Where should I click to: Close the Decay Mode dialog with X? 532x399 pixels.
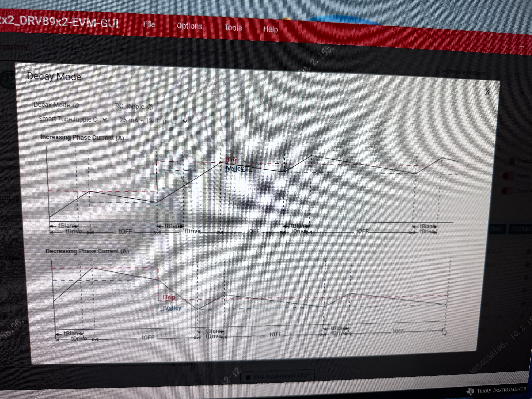[x=487, y=92]
